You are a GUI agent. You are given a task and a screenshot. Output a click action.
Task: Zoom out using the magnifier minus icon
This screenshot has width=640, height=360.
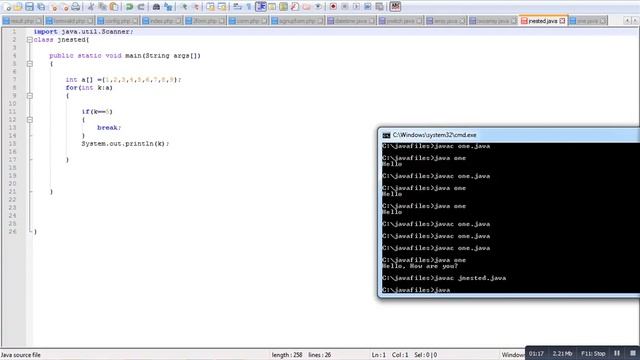196,7
